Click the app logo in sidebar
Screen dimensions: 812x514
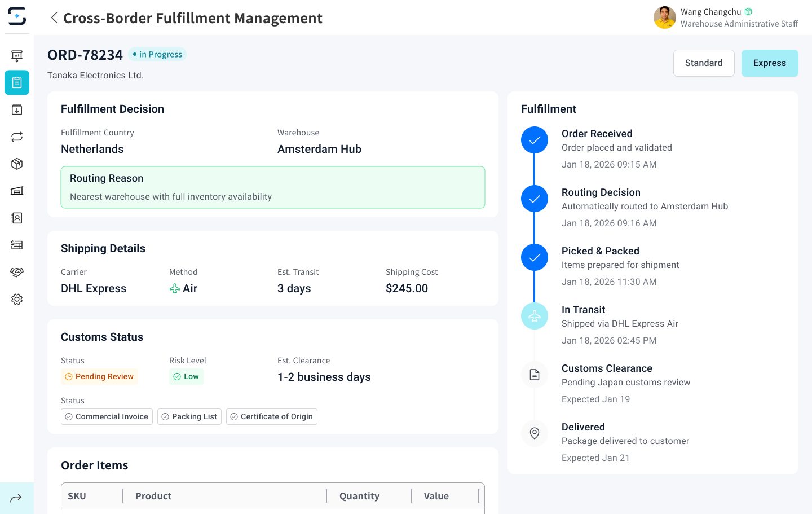click(17, 16)
